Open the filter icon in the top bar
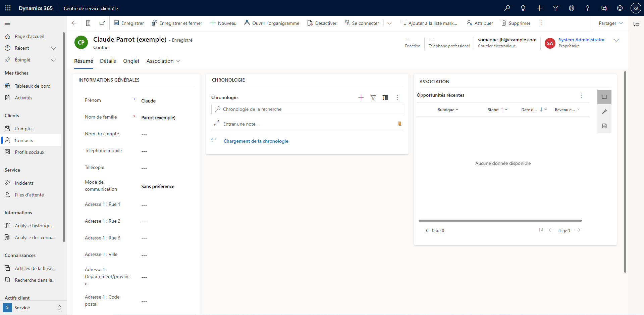 click(x=555, y=8)
